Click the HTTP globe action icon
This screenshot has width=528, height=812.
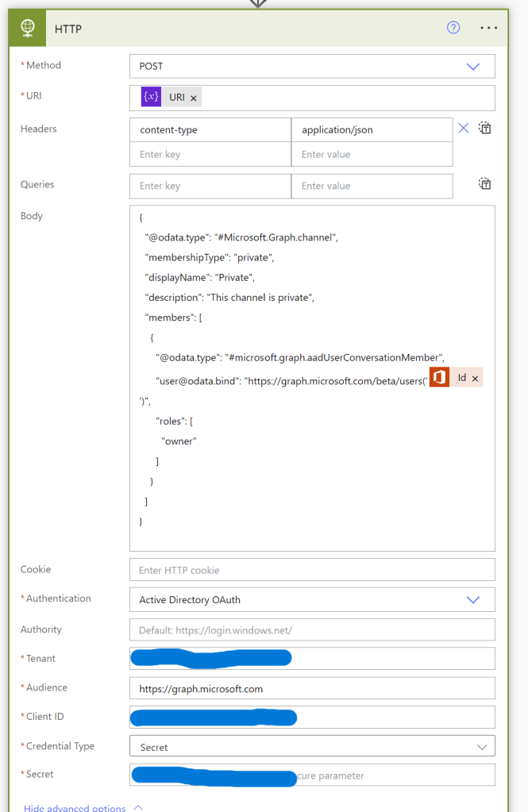click(x=28, y=29)
